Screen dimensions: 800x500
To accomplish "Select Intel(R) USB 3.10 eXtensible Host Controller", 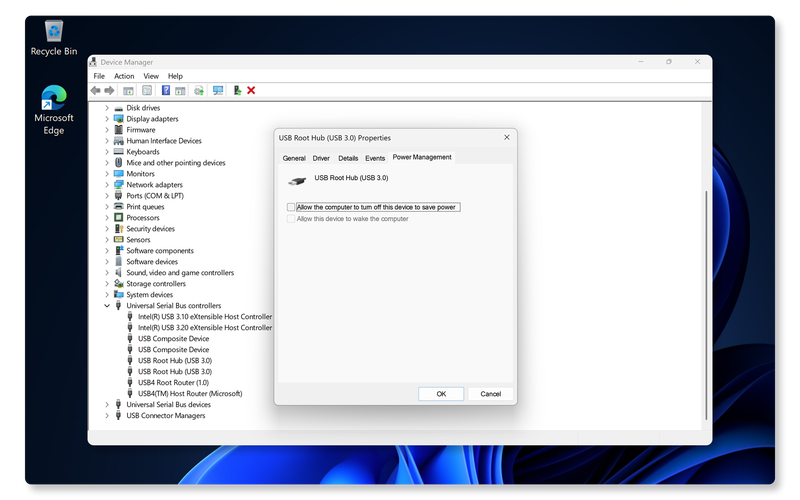I will click(204, 317).
